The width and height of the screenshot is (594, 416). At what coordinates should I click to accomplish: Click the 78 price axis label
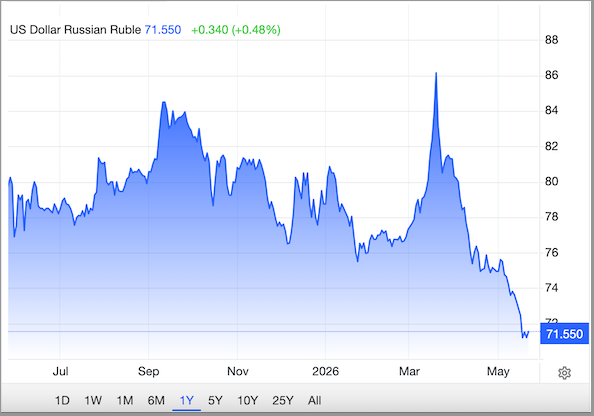pyautogui.click(x=552, y=217)
